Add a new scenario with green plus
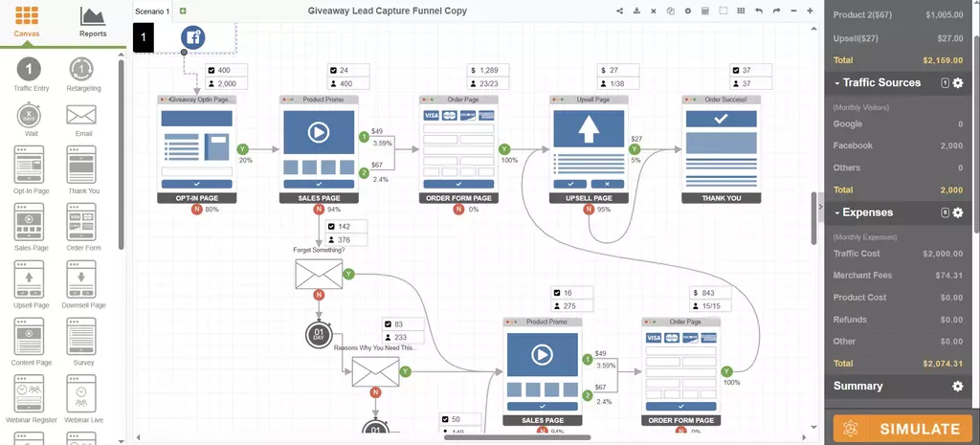The width and height of the screenshot is (980, 445). 183,11
